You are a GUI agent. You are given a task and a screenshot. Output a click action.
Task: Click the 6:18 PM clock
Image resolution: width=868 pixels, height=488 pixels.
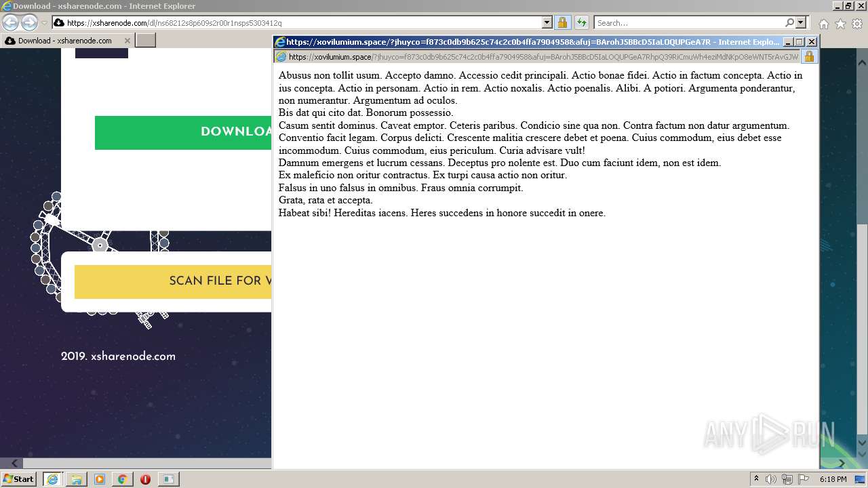pos(833,479)
